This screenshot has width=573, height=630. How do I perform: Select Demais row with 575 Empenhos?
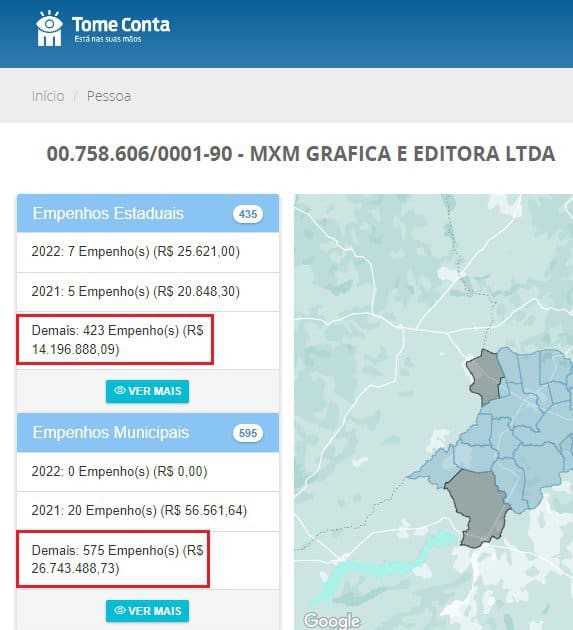click(x=148, y=560)
